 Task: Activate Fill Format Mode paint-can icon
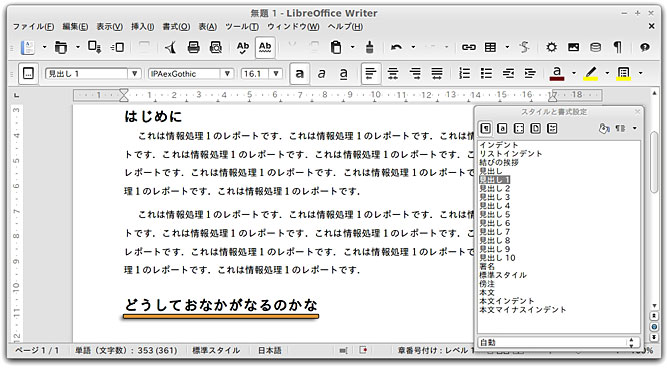tap(604, 128)
